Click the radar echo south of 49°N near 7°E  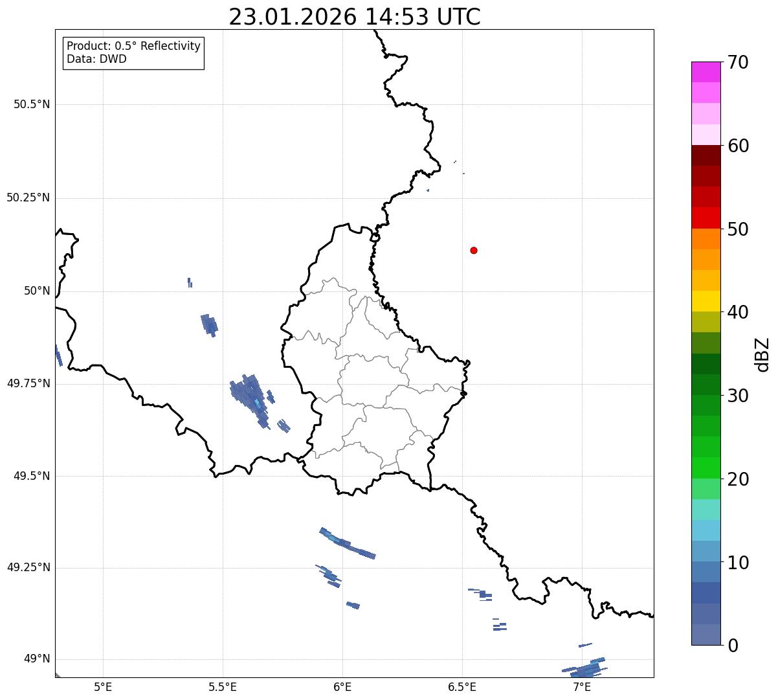point(586,668)
